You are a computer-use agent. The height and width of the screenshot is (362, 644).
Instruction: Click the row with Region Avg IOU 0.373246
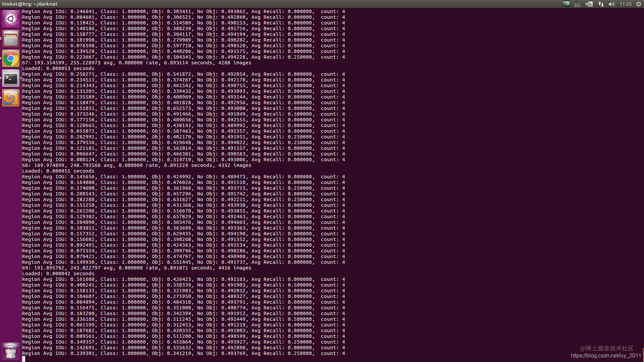coord(183,114)
